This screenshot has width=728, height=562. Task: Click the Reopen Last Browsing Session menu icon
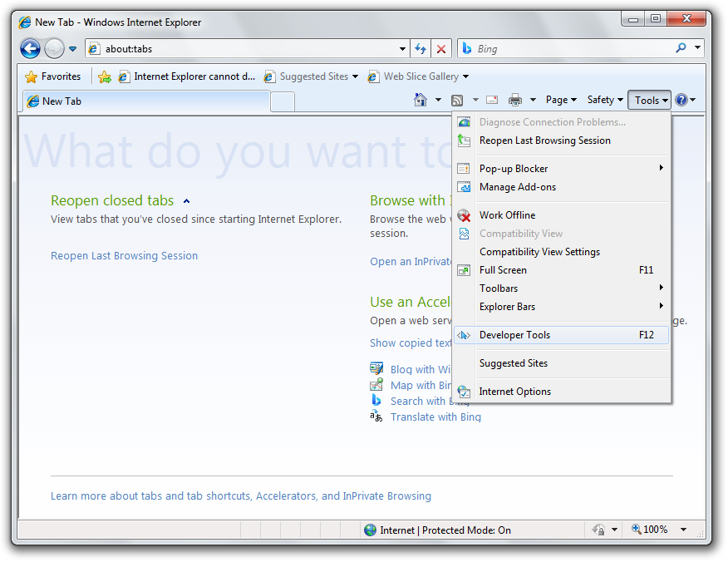464,140
